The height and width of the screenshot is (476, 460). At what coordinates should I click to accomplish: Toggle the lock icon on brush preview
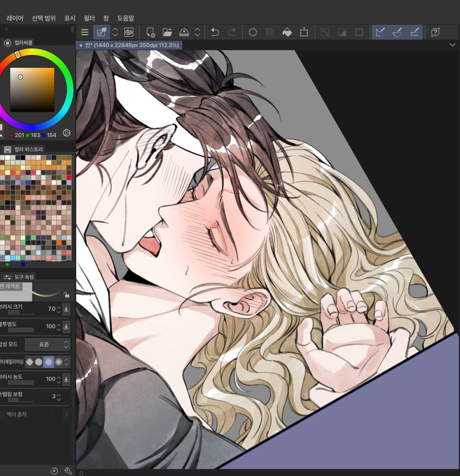(67, 295)
